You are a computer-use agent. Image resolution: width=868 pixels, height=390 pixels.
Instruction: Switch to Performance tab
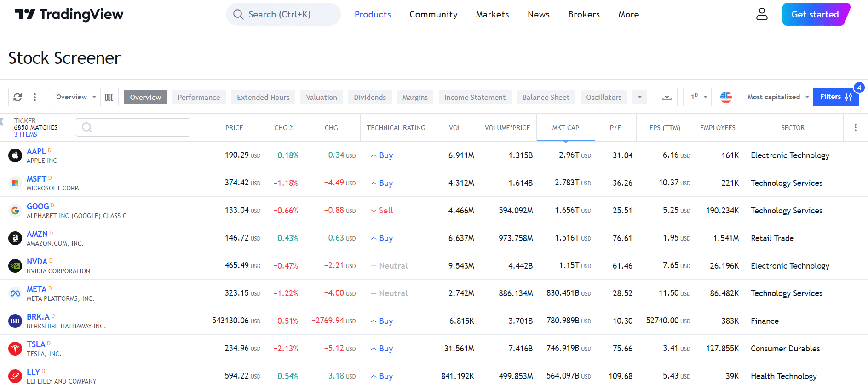point(199,97)
